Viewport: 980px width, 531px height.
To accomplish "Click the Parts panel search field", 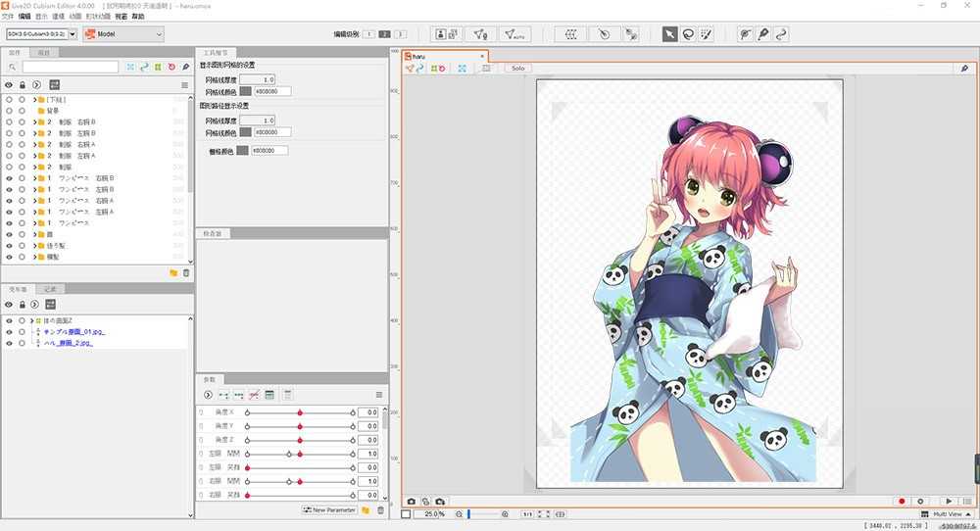I will point(70,67).
